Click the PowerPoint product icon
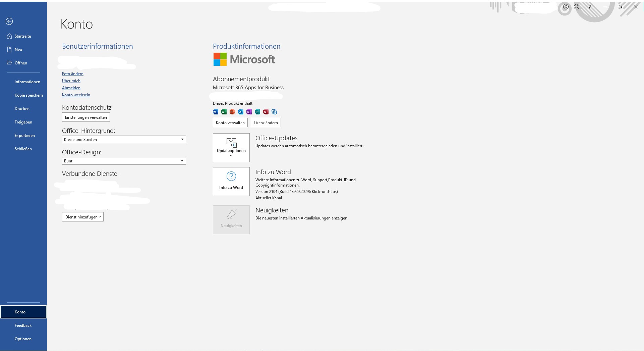This screenshot has height=351, width=644. click(232, 112)
